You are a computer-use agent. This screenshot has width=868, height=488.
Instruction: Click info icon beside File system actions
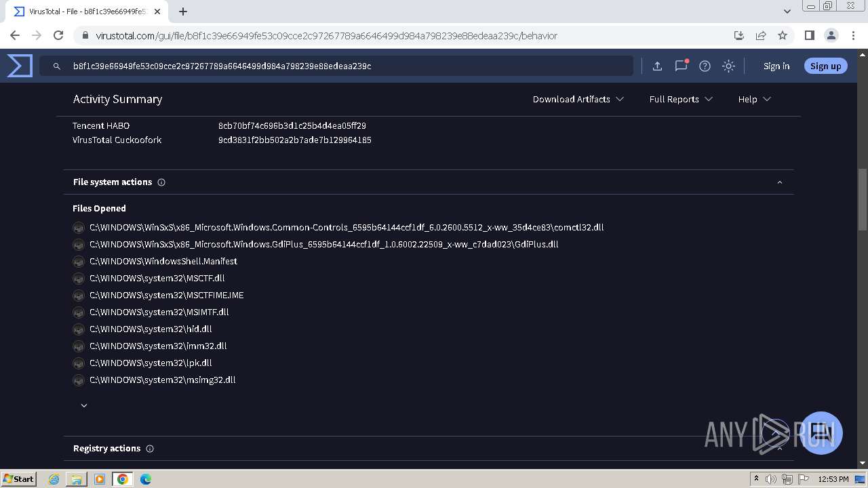(x=161, y=182)
